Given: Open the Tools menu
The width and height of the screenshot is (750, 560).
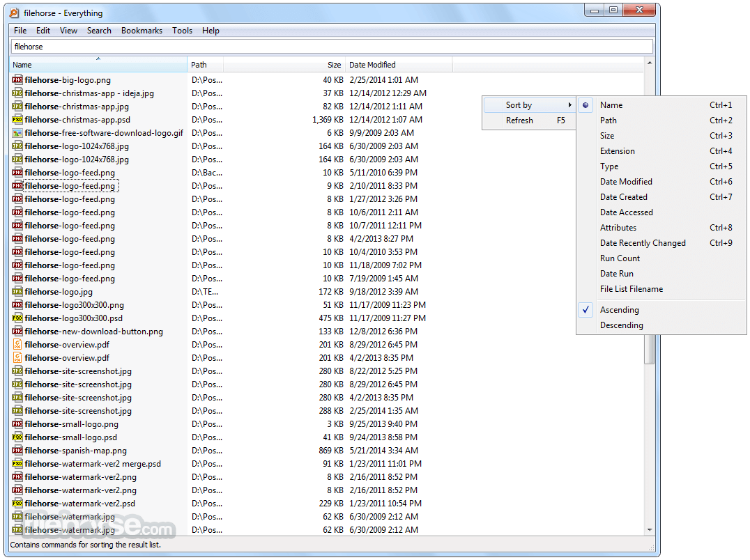Looking at the screenshot, I should [x=182, y=31].
